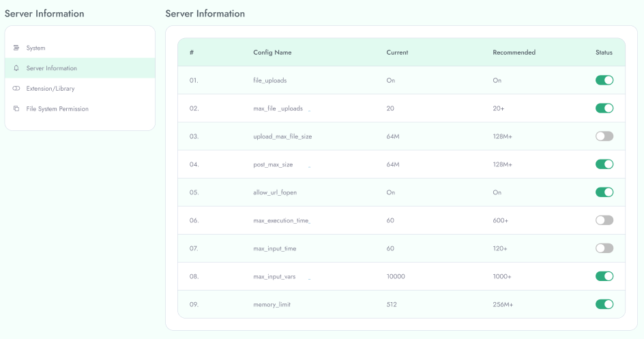644x339 pixels.
Task: Click the bell icon beside Server Information
Action: pos(16,68)
